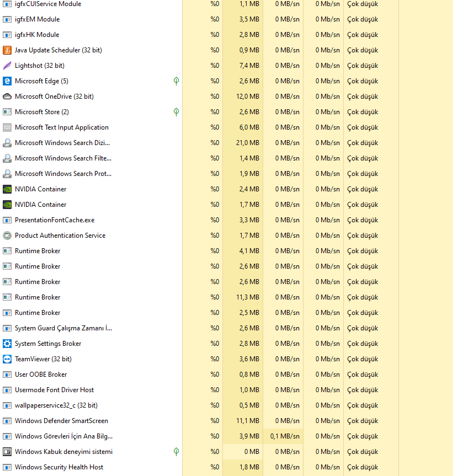Click the System Settings Broker gear icon
This screenshot has height=476, width=453.
pyautogui.click(x=7, y=344)
